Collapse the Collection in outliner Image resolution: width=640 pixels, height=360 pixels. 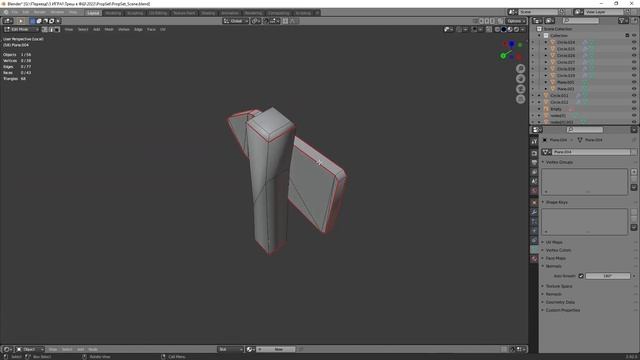pyautogui.click(x=539, y=36)
